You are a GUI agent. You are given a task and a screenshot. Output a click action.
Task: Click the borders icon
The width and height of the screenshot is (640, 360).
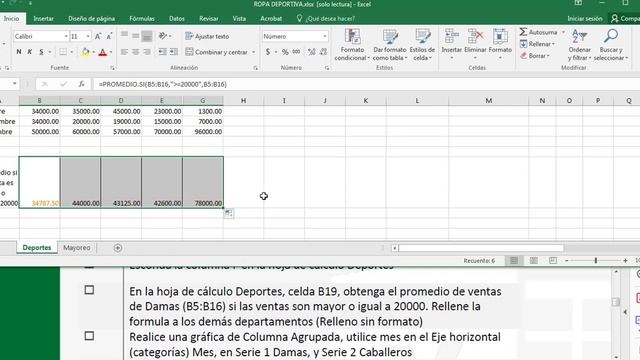click(x=63, y=52)
